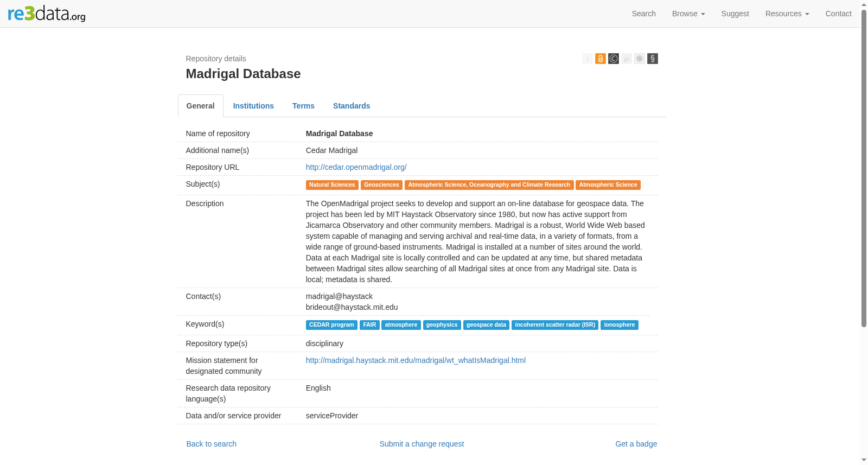This screenshot has height=465, width=868.
Task: Click the vertical page scrollbar thumb
Action: (x=864, y=168)
